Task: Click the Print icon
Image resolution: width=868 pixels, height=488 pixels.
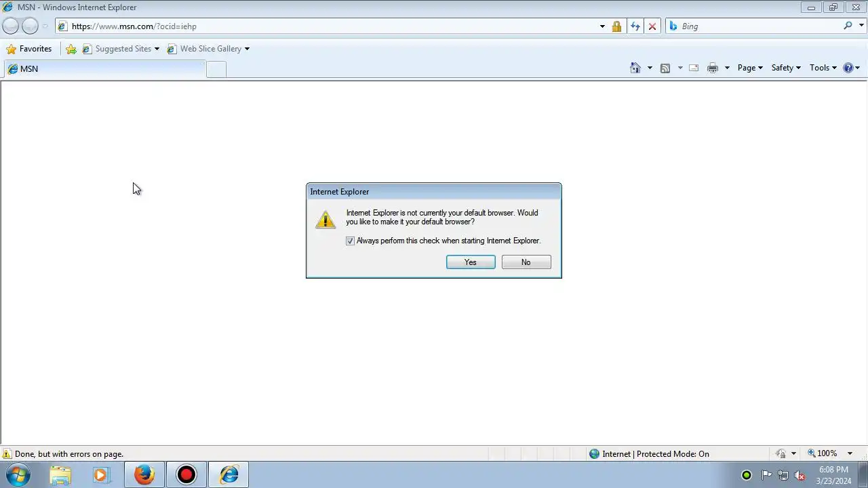Action: click(x=713, y=68)
